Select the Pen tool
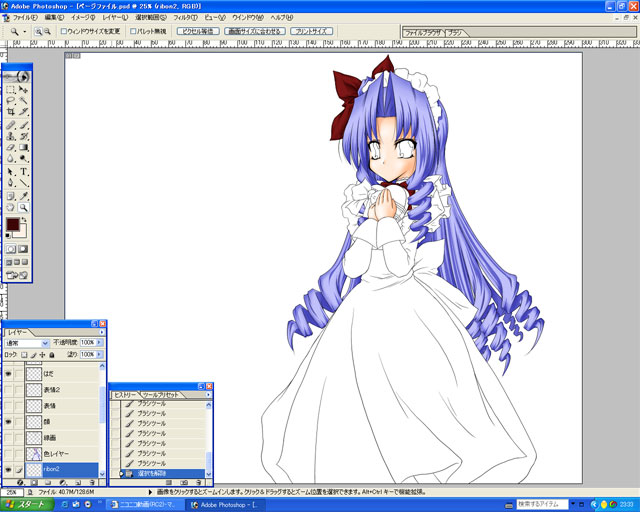 pyautogui.click(x=11, y=183)
